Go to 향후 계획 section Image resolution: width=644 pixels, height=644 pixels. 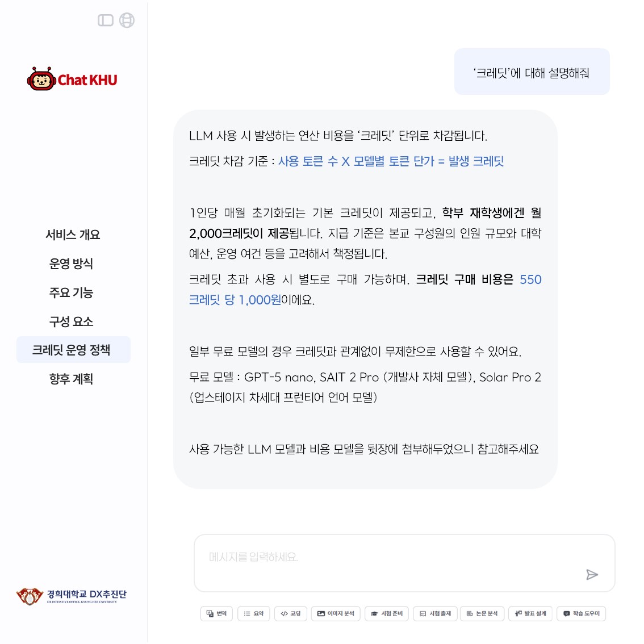[71, 379]
